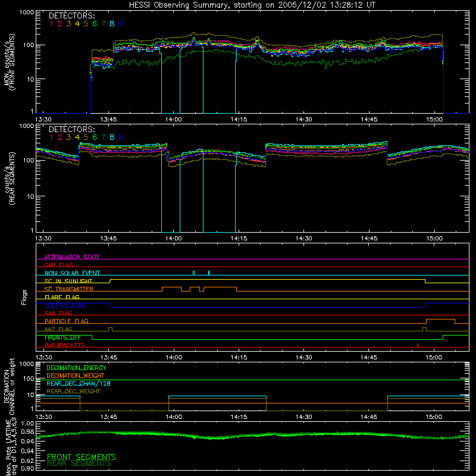The width and height of the screenshot is (476, 476).
Task: Click the DECIMATION_ENERGY legend entry
Action: click(76, 368)
